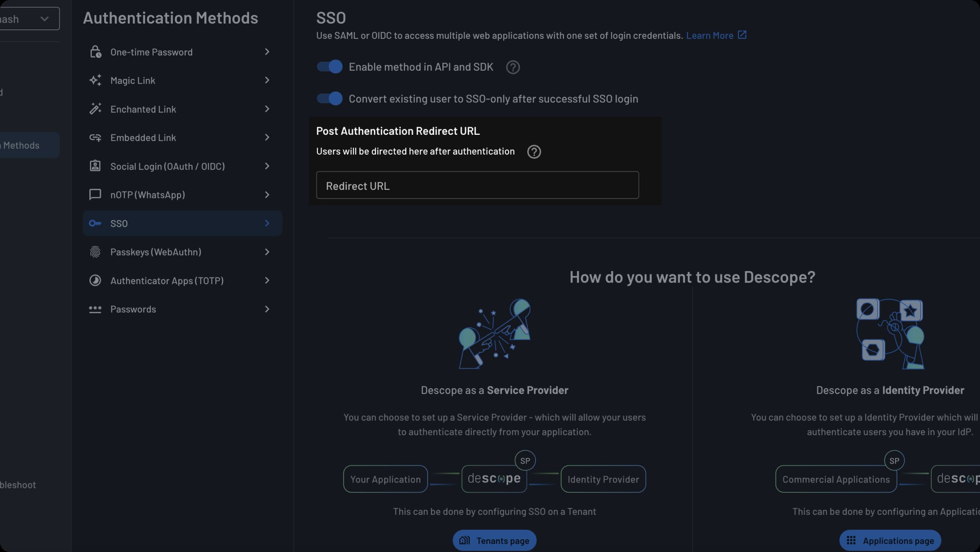Expand Enchanted Link chevron

[x=267, y=109]
